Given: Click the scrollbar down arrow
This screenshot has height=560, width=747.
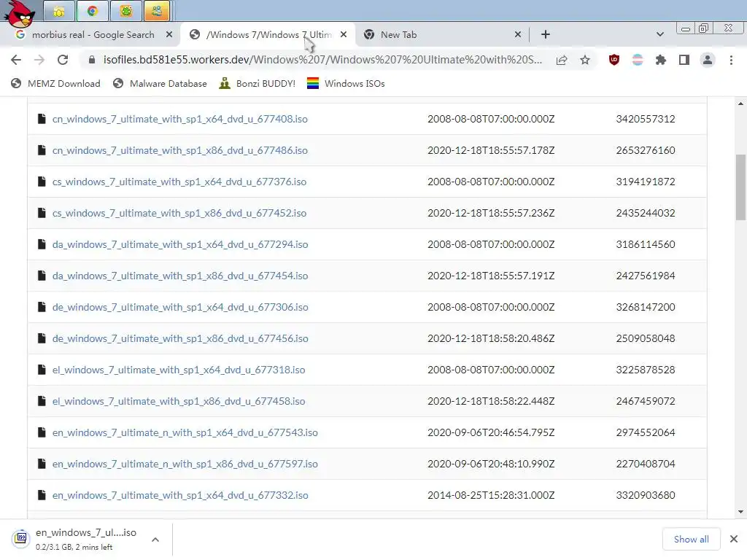Looking at the screenshot, I should (740, 513).
